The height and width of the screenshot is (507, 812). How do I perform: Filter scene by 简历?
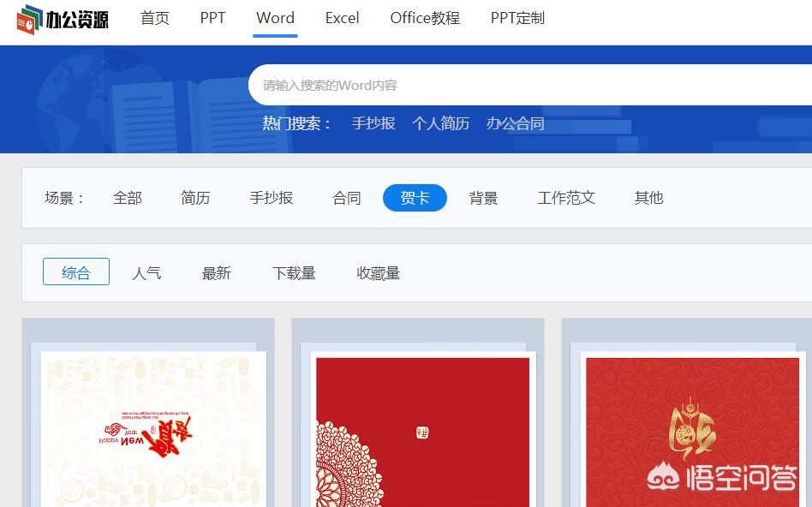coord(195,198)
